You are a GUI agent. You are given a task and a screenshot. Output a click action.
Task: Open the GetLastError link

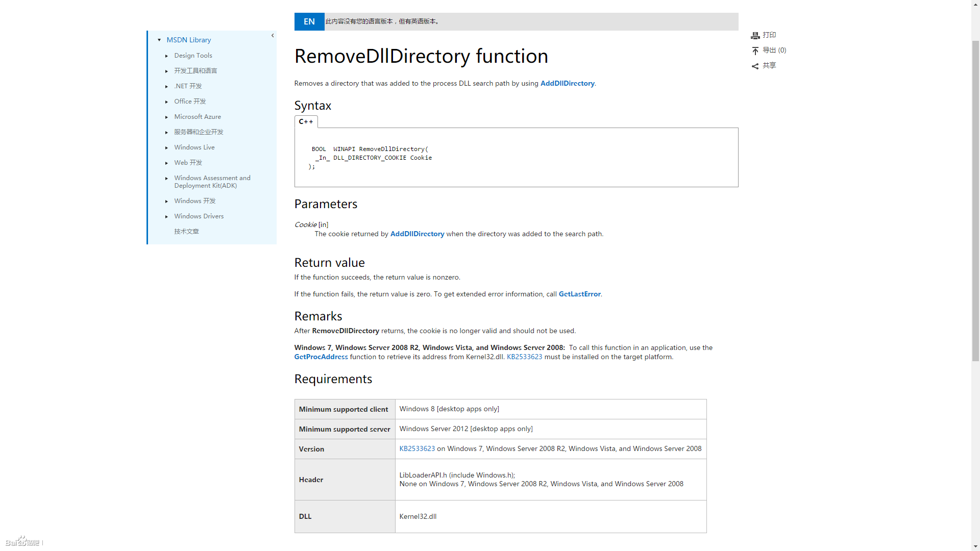pos(579,294)
